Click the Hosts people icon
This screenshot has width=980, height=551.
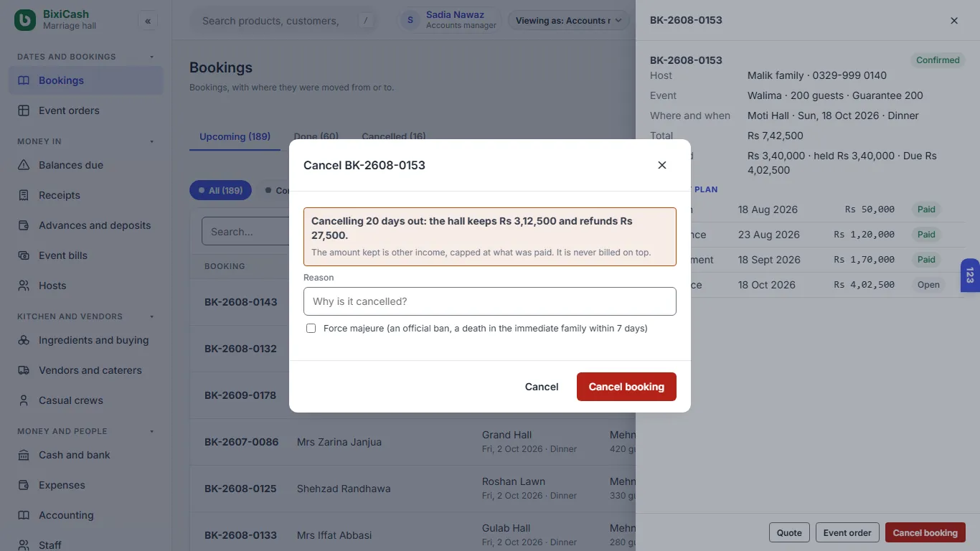pos(24,286)
